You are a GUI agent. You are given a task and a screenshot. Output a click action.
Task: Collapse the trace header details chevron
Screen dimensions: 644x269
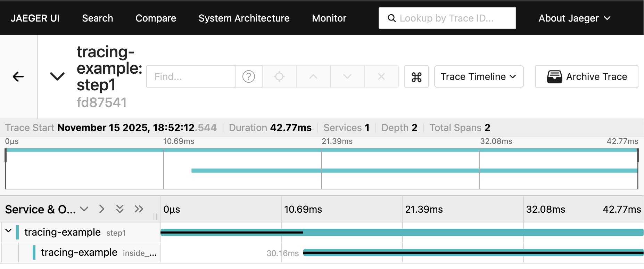coord(57,76)
